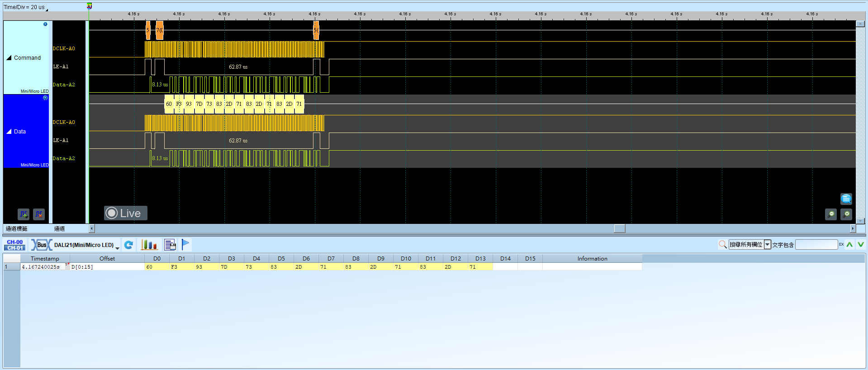Click the Bus decode icon

tap(42, 245)
